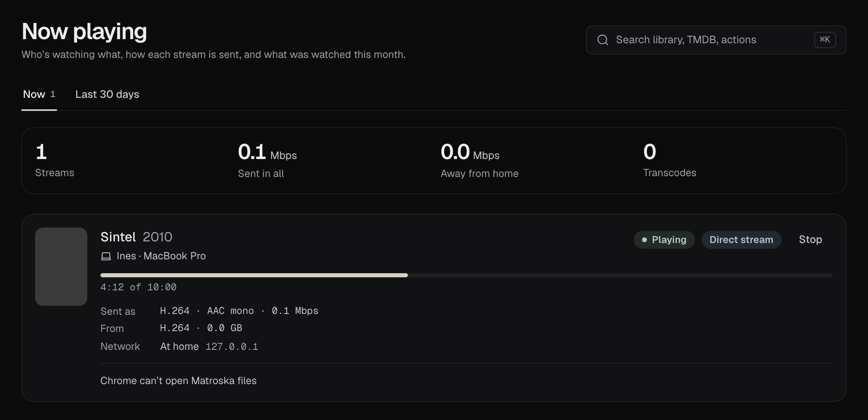The height and width of the screenshot is (420, 868).
Task: Seek on the Sintel progress bar
Action: 466,275
